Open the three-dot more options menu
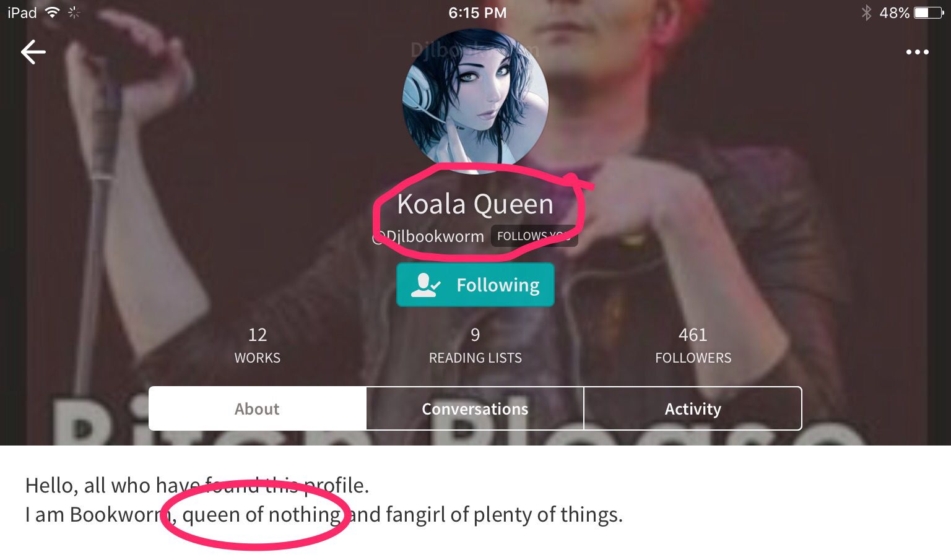The width and height of the screenshot is (951, 560). coord(917,52)
